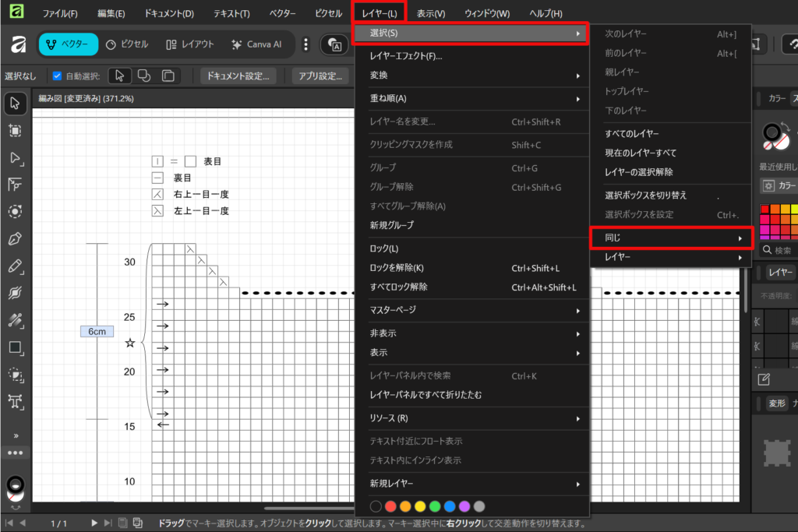Expand the 同じ submenu

click(x=671, y=238)
